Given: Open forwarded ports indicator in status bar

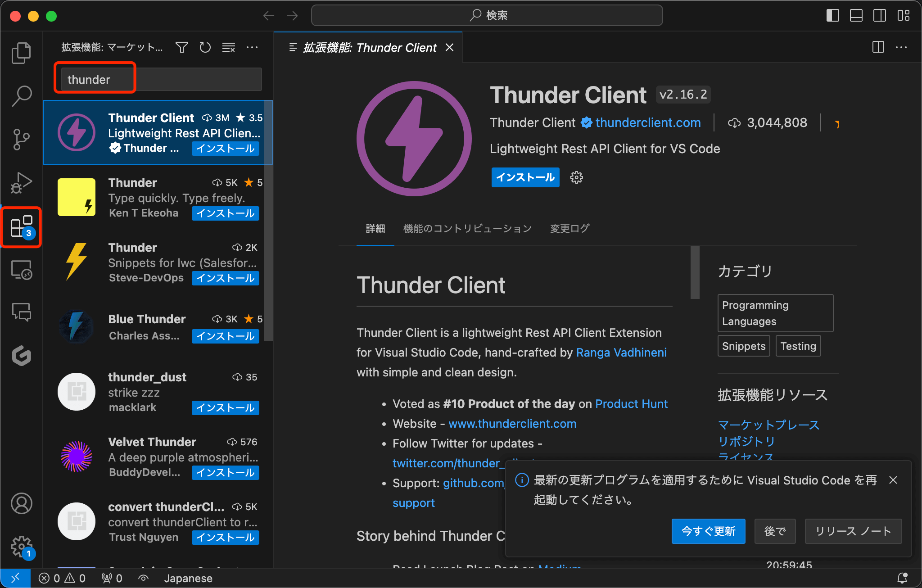Looking at the screenshot, I should [x=112, y=578].
